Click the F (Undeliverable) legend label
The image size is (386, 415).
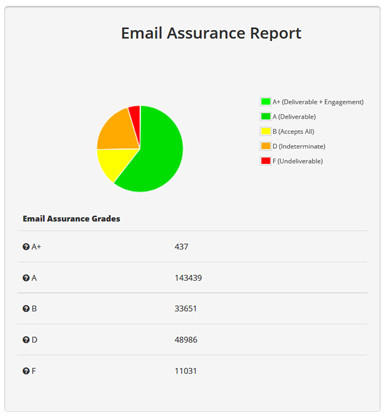[297, 161]
